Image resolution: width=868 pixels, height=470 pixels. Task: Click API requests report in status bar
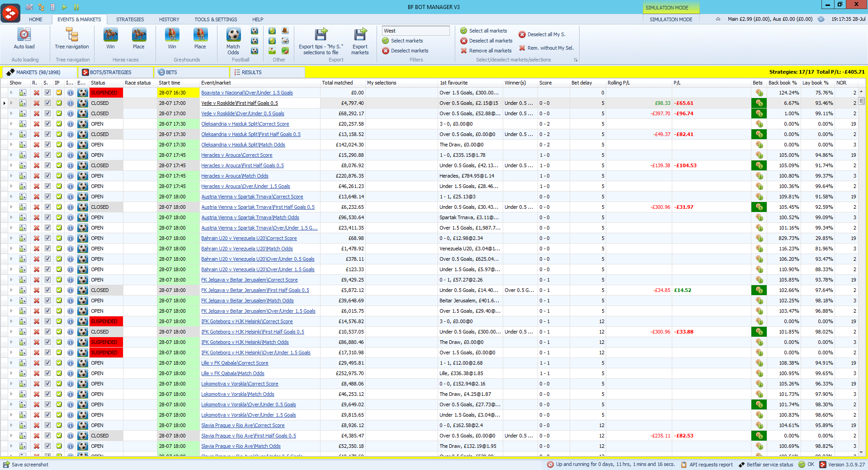tap(707, 464)
